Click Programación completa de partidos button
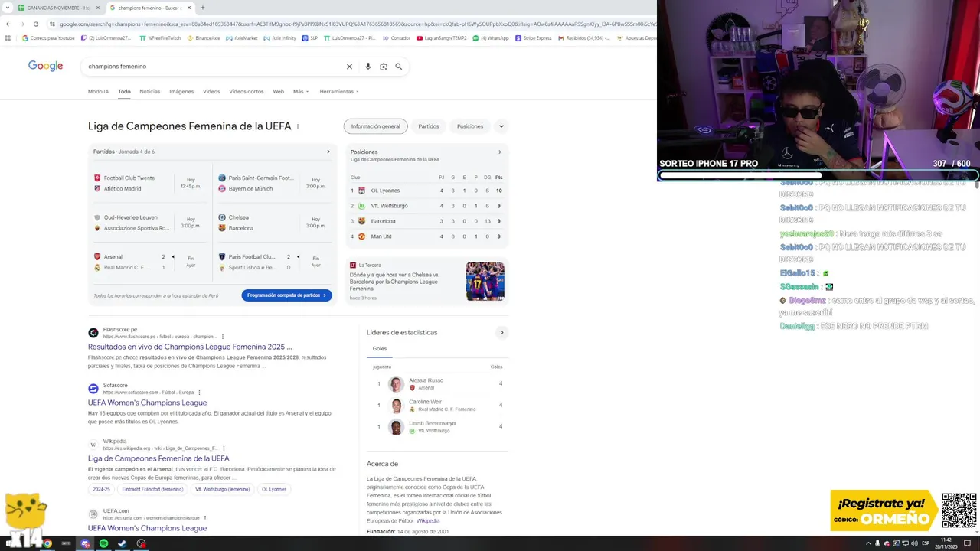Image resolution: width=980 pixels, height=551 pixels. click(x=286, y=295)
